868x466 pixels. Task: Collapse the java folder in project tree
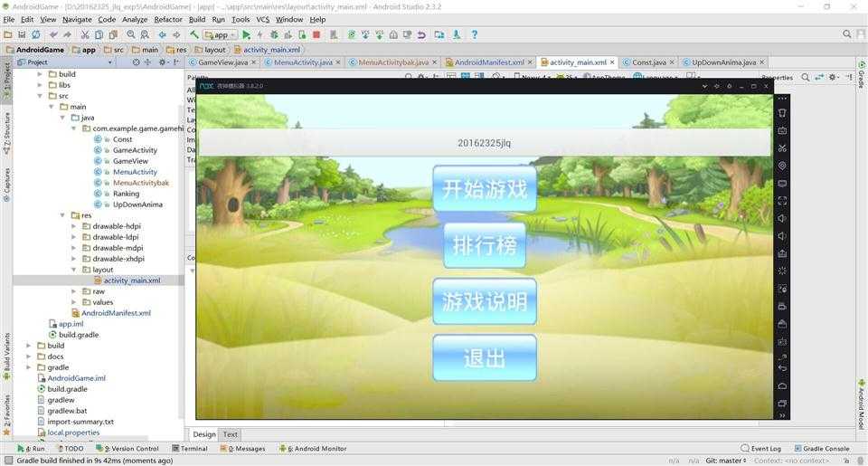[x=62, y=118]
